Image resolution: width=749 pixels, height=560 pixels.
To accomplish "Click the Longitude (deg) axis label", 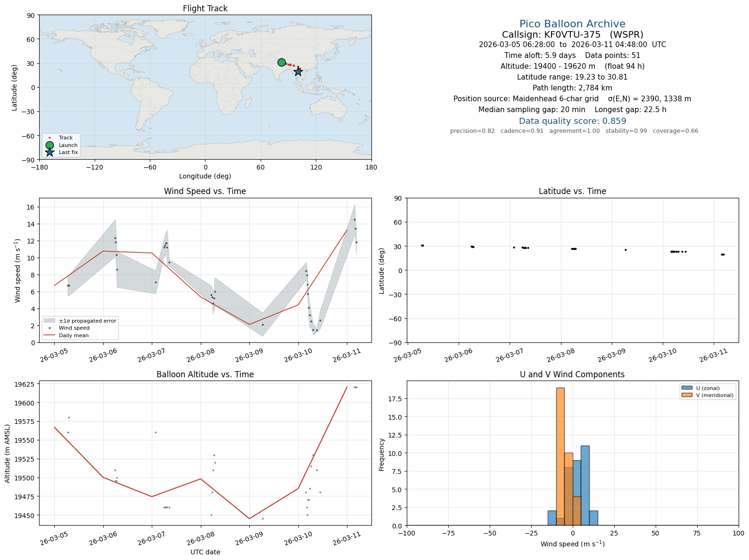I will [205, 176].
